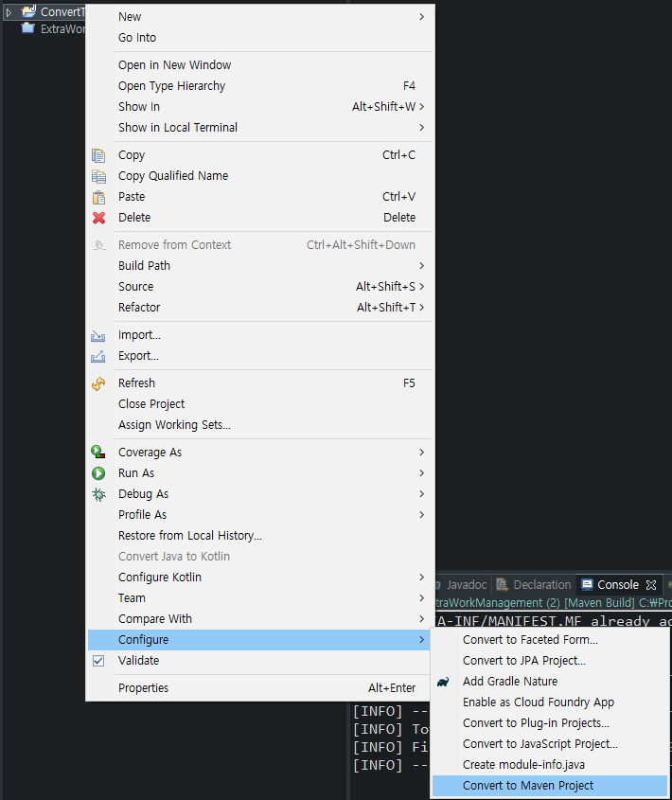The width and height of the screenshot is (672, 800).
Task: Close the Console view tab
Action: 651,585
